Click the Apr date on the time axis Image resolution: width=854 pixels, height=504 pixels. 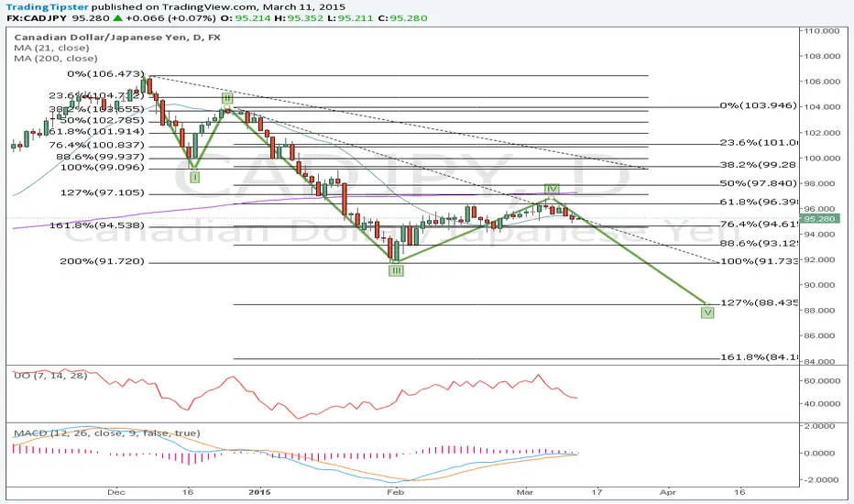(x=668, y=492)
